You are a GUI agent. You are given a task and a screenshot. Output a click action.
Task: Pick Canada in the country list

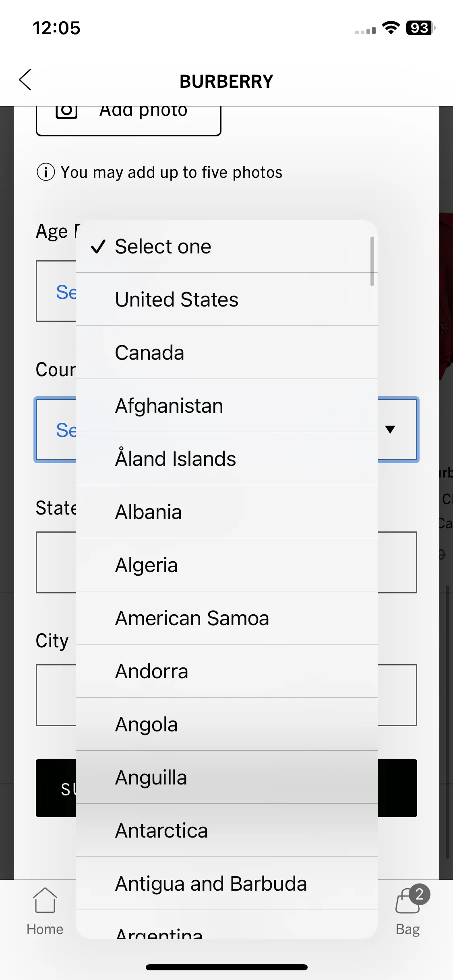click(x=227, y=352)
